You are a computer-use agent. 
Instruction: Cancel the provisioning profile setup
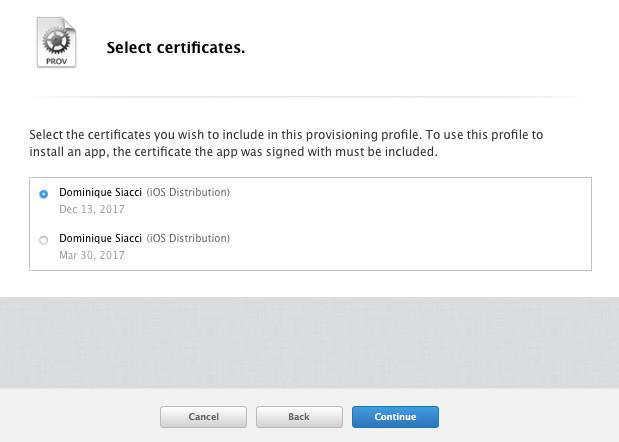[203, 416]
